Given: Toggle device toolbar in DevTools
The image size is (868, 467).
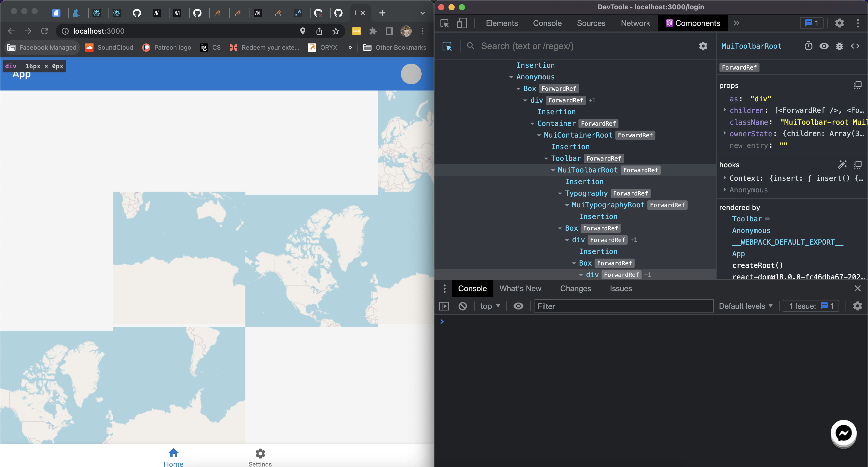Looking at the screenshot, I should pos(462,23).
